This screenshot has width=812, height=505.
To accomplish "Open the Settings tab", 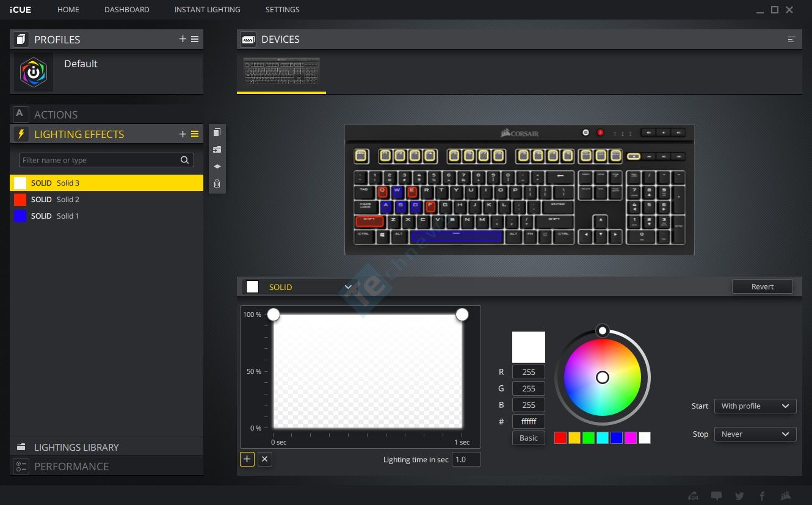I will point(283,10).
